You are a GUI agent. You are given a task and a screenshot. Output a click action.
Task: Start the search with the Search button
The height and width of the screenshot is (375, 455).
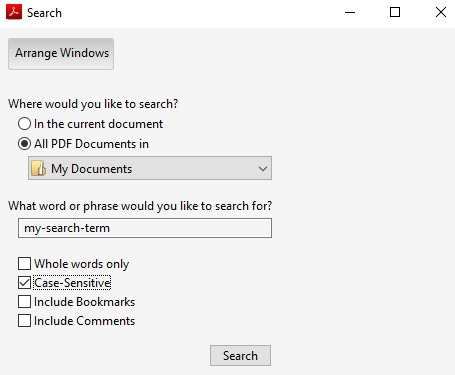[240, 356]
